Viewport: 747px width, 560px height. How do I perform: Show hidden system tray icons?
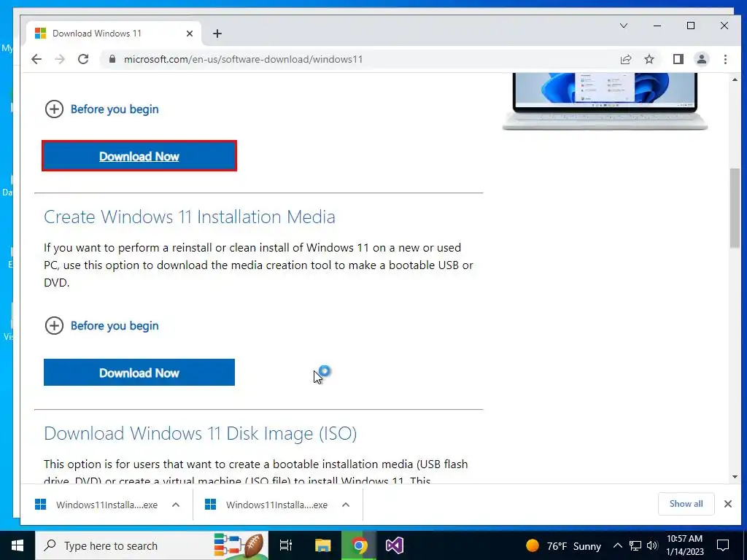coord(617,545)
